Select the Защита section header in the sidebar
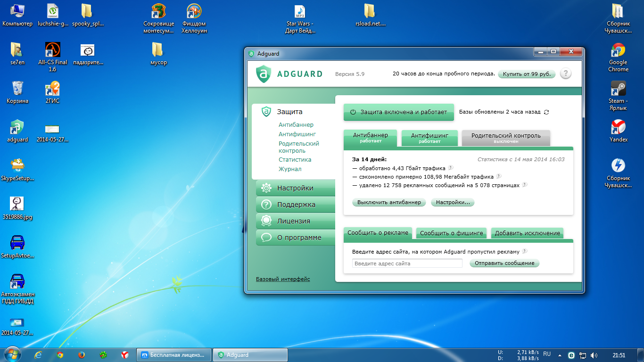The width and height of the screenshot is (644, 362). tap(289, 112)
